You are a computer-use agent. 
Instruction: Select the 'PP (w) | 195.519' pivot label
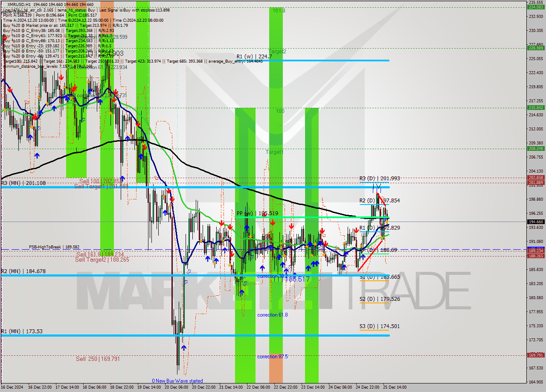[257, 213]
